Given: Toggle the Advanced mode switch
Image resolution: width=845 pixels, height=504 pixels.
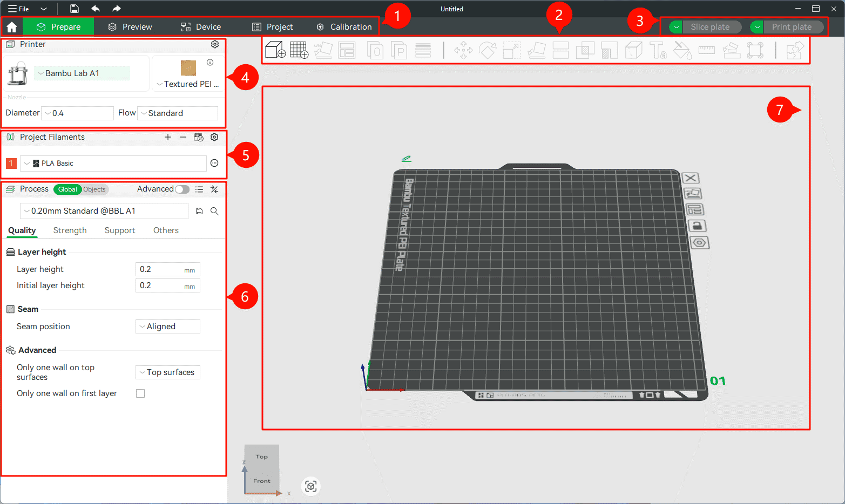Looking at the screenshot, I should pyautogui.click(x=182, y=189).
